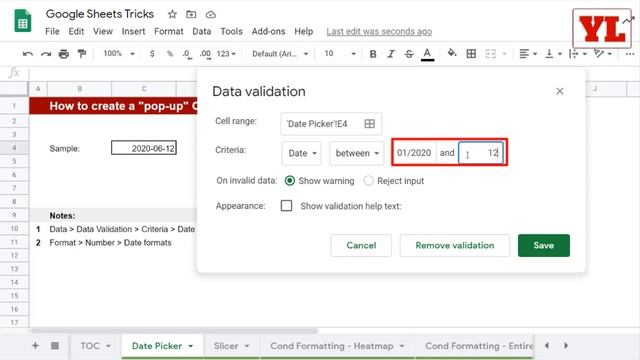Click the select data range grid icon
Viewport: 640px width, 360px height.
(369, 124)
